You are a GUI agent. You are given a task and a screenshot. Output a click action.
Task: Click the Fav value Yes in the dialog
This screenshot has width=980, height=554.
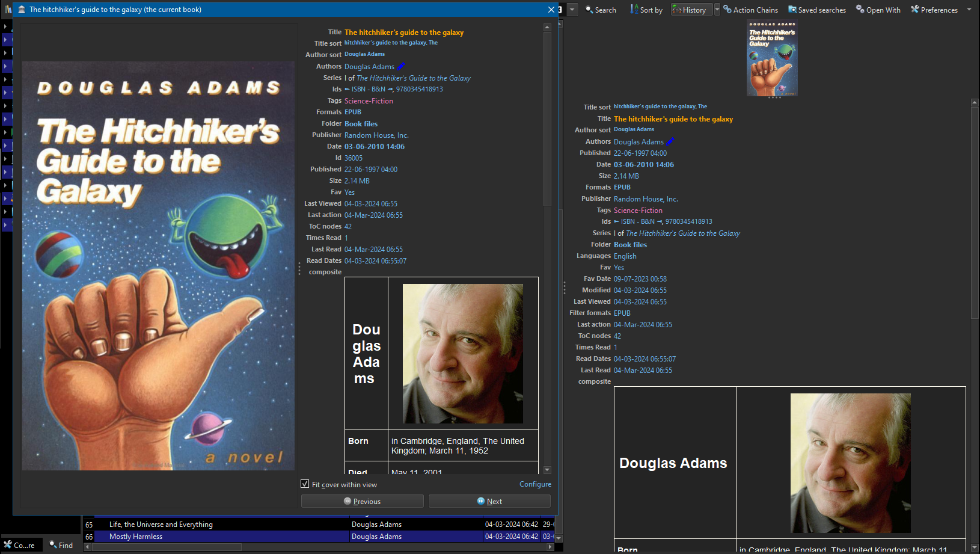pos(349,192)
